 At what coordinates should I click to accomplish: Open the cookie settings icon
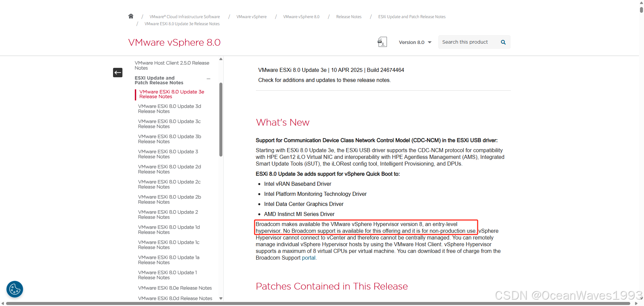tap(15, 289)
